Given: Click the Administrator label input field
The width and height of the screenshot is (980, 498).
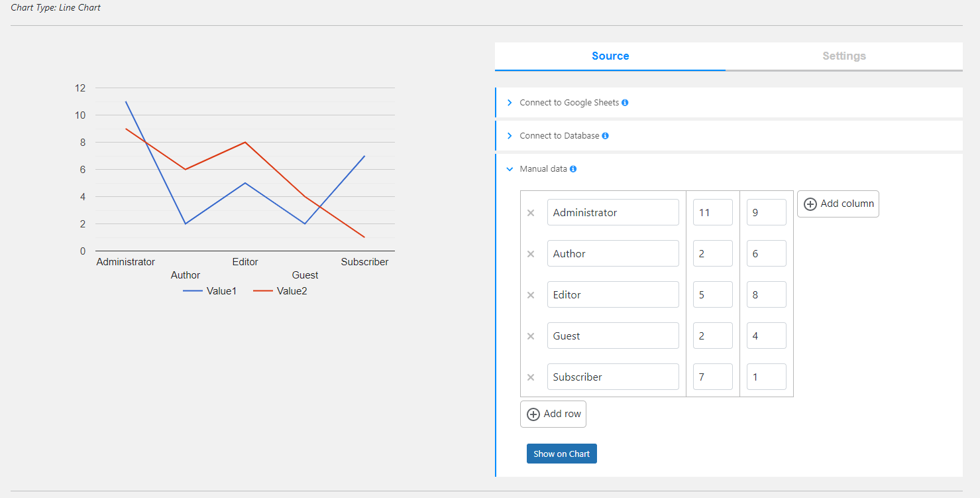Looking at the screenshot, I should coord(613,213).
